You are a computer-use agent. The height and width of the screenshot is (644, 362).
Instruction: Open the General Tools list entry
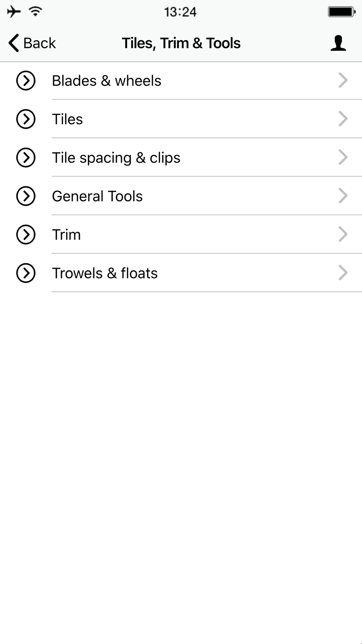point(181,196)
